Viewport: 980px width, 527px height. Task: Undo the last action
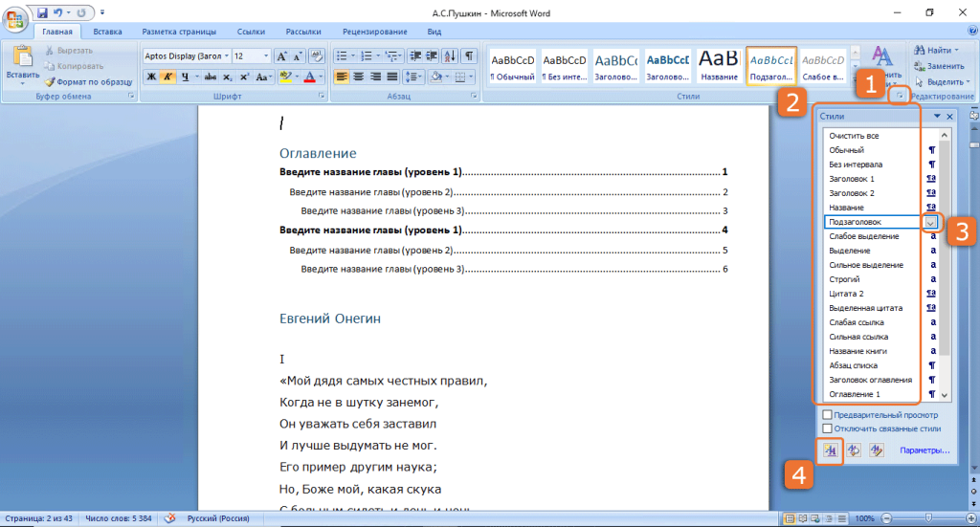click(x=58, y=12)
